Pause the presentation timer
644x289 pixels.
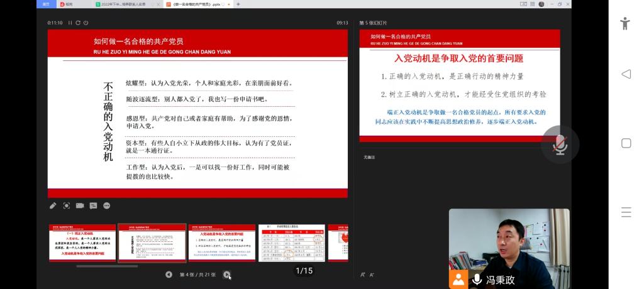tap(70, 23)
